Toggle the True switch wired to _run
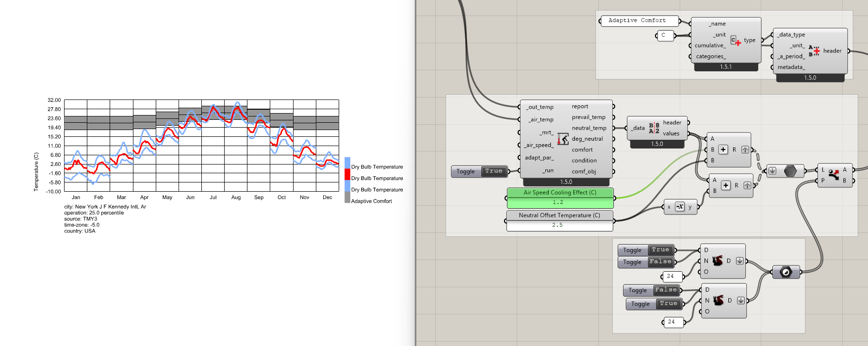The width and height of the screenshot is (868, 346). (493, 171)
